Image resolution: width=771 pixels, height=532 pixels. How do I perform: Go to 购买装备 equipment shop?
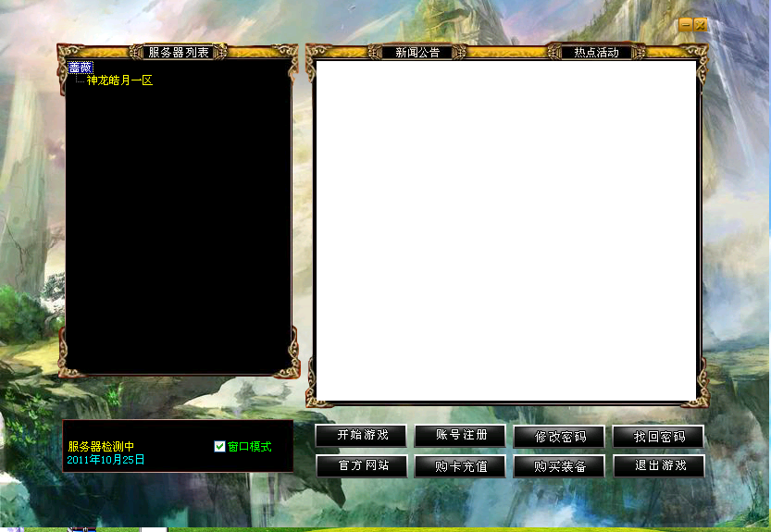pos(559,466)
